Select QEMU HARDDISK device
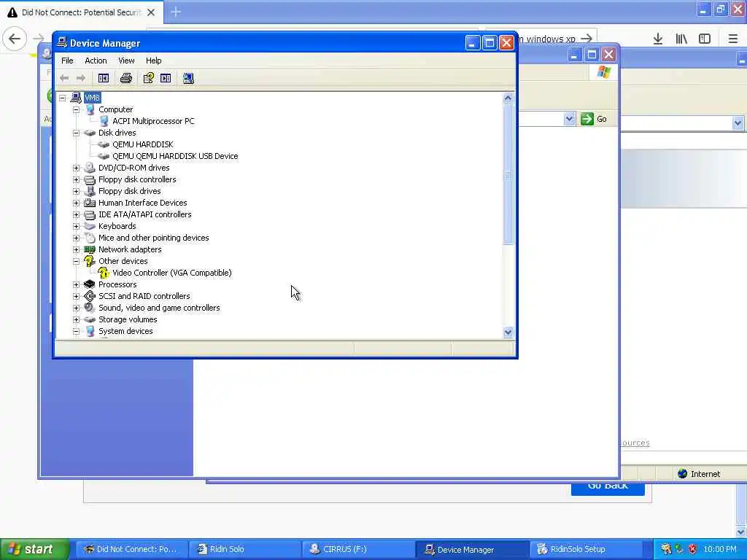The image size is (747, 560). tap(143, 145)
